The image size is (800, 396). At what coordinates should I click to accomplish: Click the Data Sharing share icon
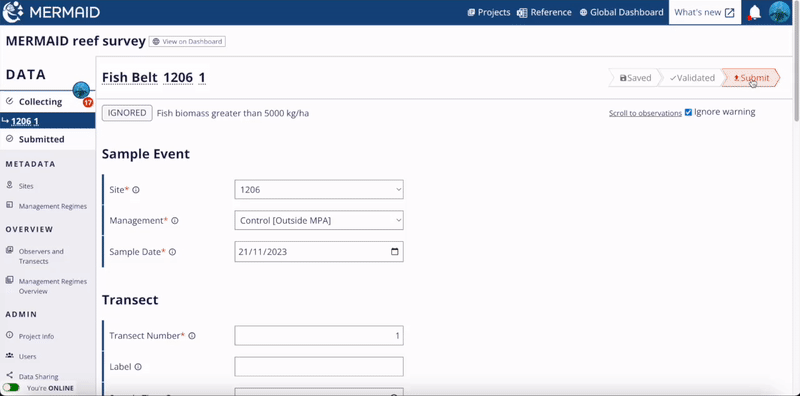pos(9,375)
